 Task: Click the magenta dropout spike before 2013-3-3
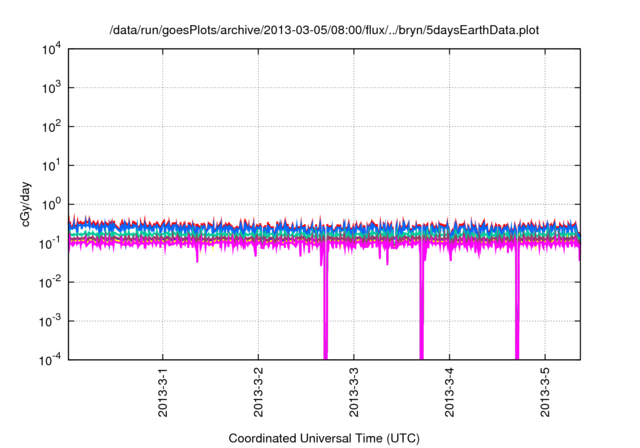click(x=325, y=302)
